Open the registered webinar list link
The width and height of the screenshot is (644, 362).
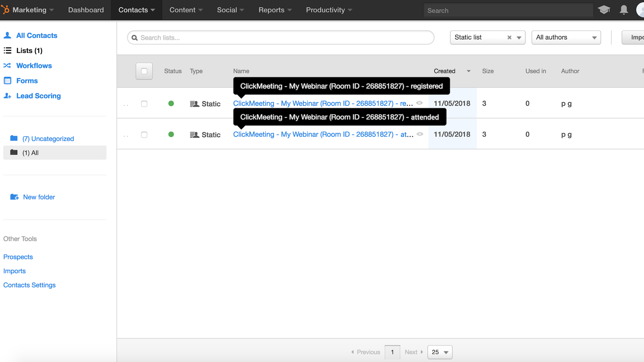(323, 103)
